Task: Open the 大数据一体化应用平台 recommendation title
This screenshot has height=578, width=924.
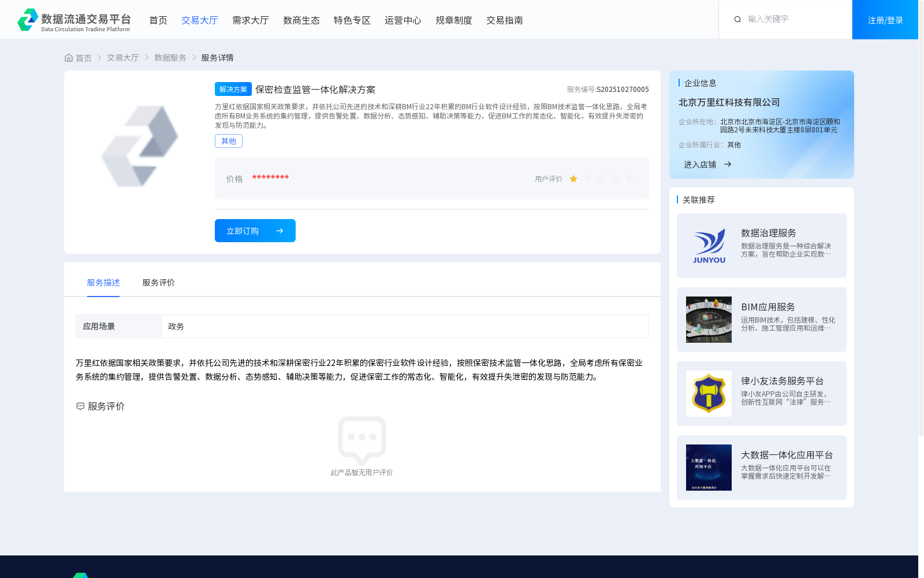Action: coord(787,455)
